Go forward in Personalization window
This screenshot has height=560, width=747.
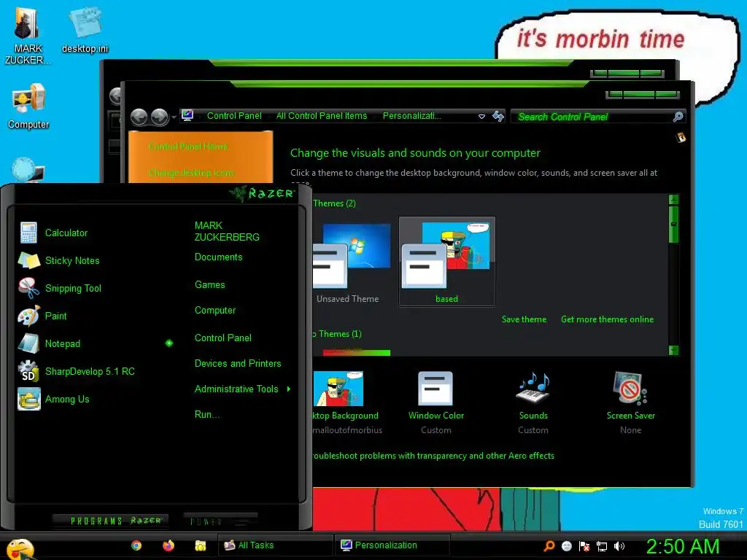pos(160,117)
